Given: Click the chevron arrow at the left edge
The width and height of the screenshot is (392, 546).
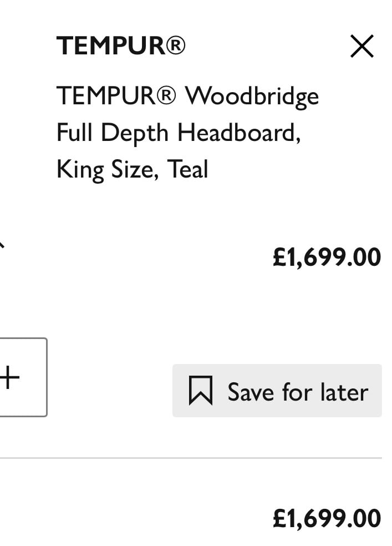Looking at the screenshot, I should tap(2, 245).
